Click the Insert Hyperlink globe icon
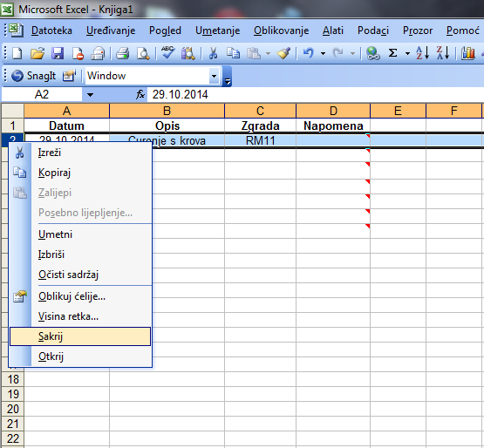 click(x=372, y=53)
